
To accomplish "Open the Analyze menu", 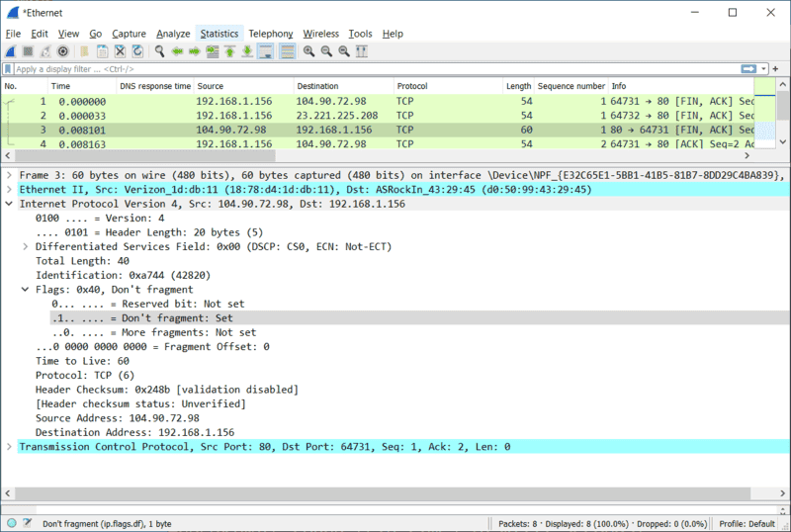I will click(172, 34).
